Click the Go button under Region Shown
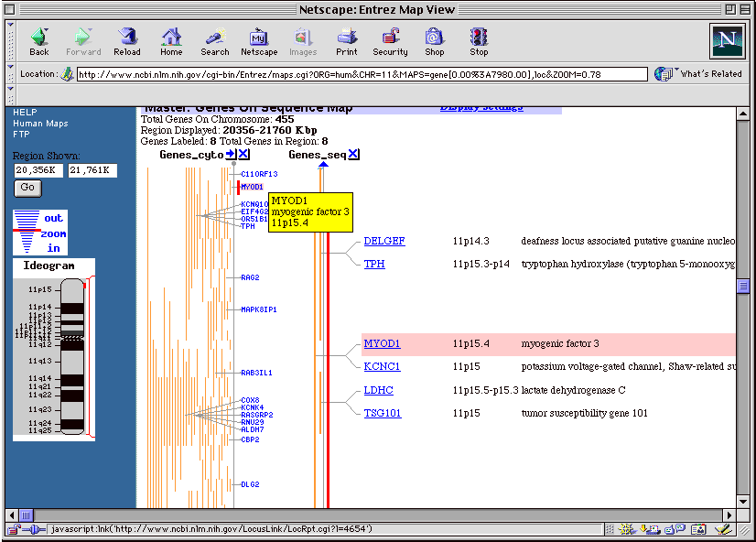Screen dimensions: 756x542 (x=27, y=188)
